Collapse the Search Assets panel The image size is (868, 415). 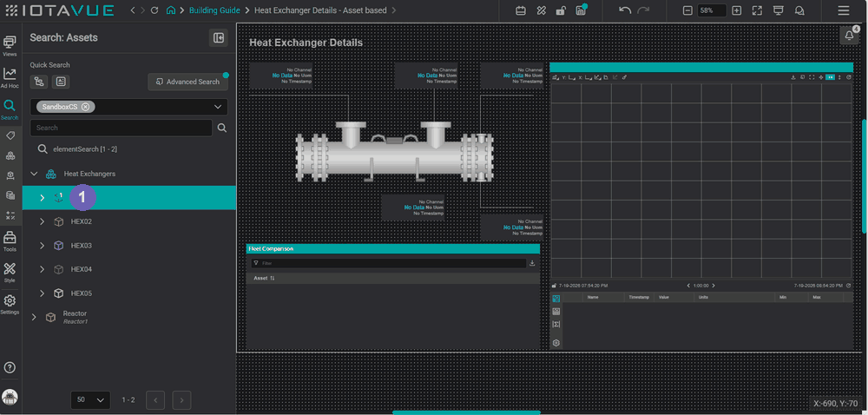coord(218,37)
